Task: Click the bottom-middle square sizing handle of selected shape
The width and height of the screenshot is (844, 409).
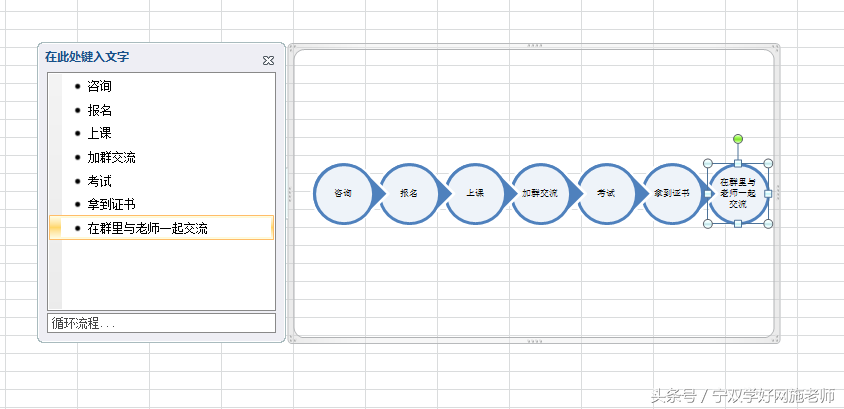Action: (738, 223)
